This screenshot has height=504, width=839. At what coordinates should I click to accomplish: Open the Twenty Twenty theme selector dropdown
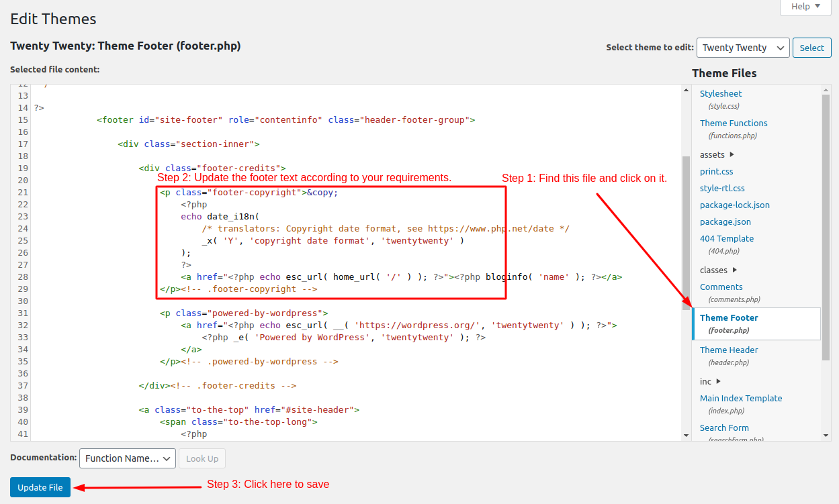click(x=743, y=48)
